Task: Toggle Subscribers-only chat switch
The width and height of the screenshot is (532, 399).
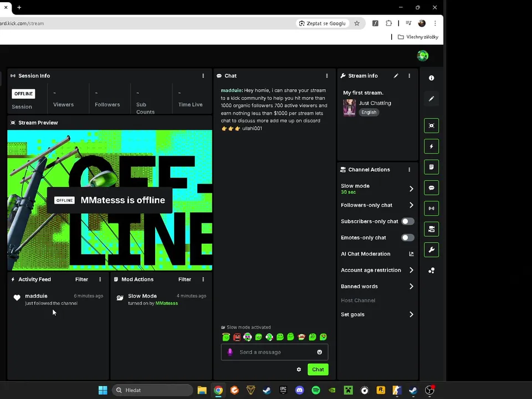Action: pos(407,221)
